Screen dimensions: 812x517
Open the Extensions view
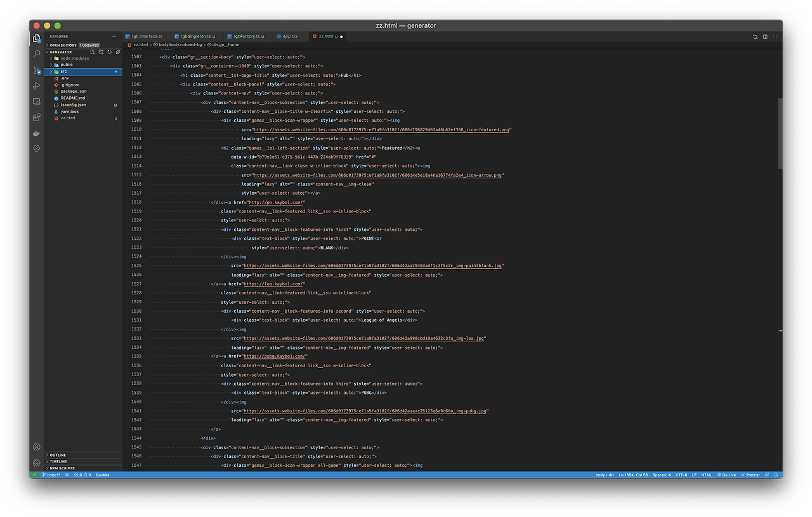tap(37, 117)
